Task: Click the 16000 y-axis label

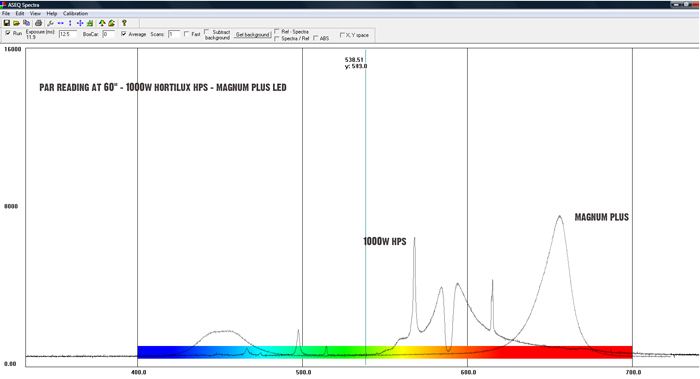Action: coord(12,49)
